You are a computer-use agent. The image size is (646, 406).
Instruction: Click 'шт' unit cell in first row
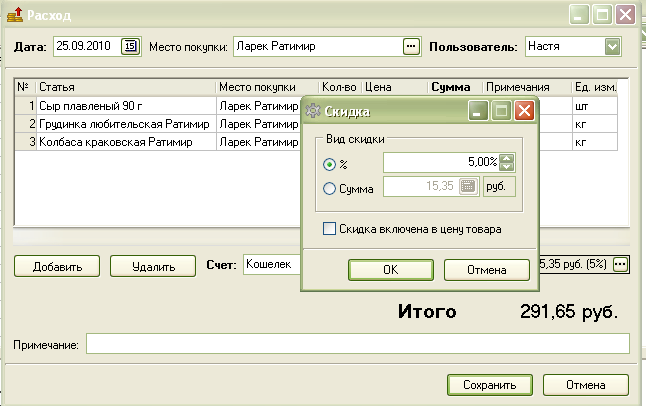point(595,106)
